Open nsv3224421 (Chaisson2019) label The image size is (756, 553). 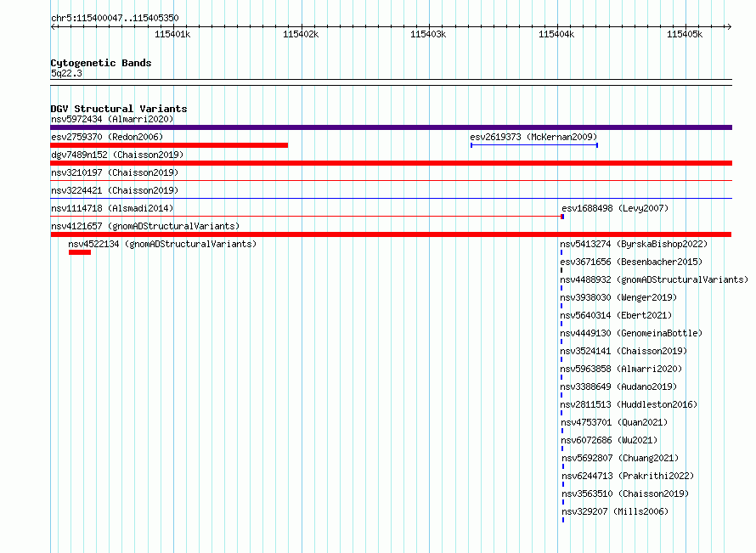click(115, 190)
